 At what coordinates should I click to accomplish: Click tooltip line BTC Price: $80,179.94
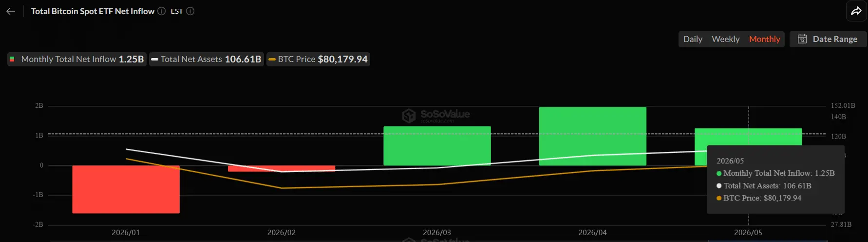click(759, 198)
